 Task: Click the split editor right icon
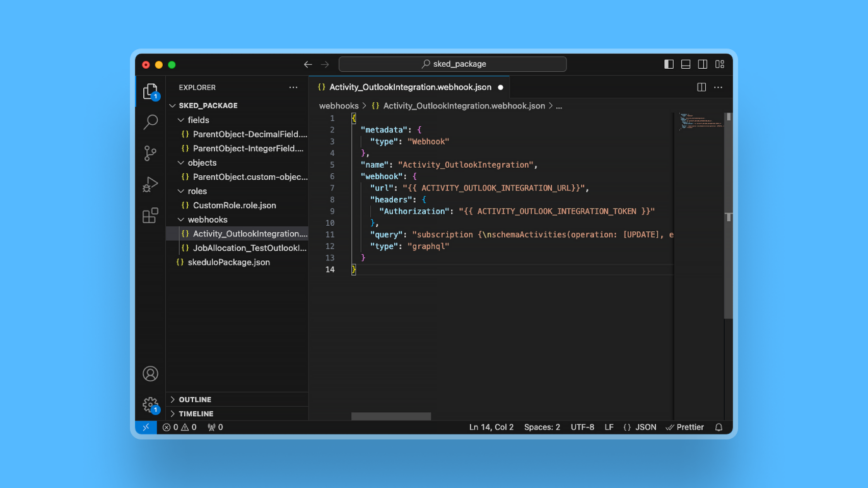point(701,87)
